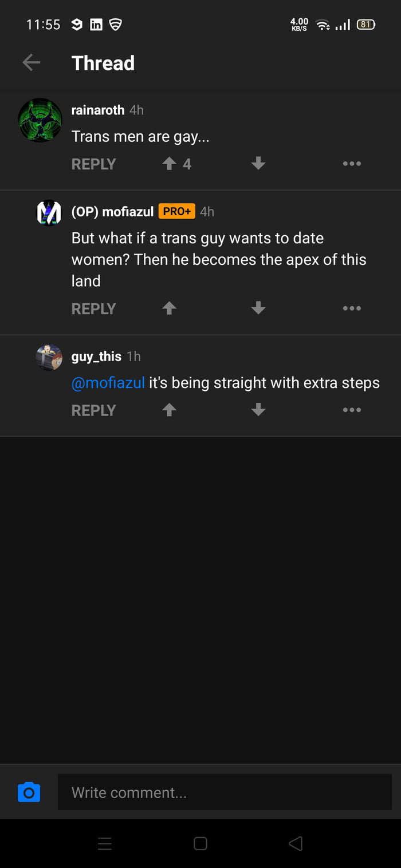
Task: Tap the back arrow to leave the thread
Action: [x=30, y=62]
